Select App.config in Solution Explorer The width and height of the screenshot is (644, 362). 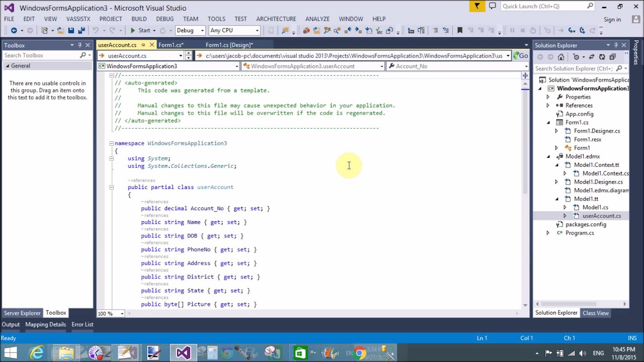pos(579,114)
